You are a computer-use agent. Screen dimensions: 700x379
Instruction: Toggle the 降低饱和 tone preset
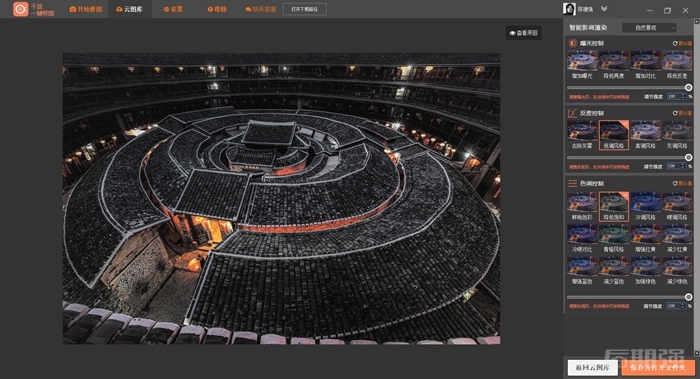[x=614, y=206]
